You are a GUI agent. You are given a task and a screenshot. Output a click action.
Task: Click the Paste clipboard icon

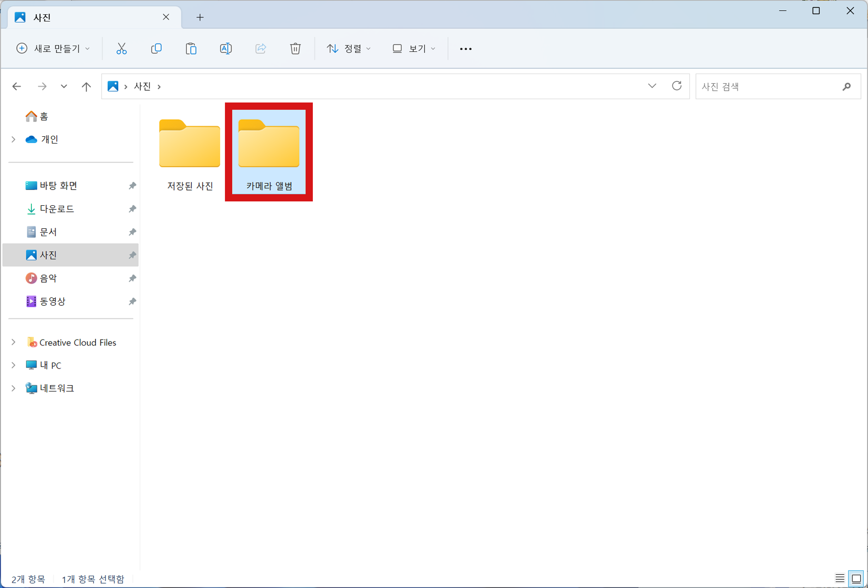tap(191, 49)
